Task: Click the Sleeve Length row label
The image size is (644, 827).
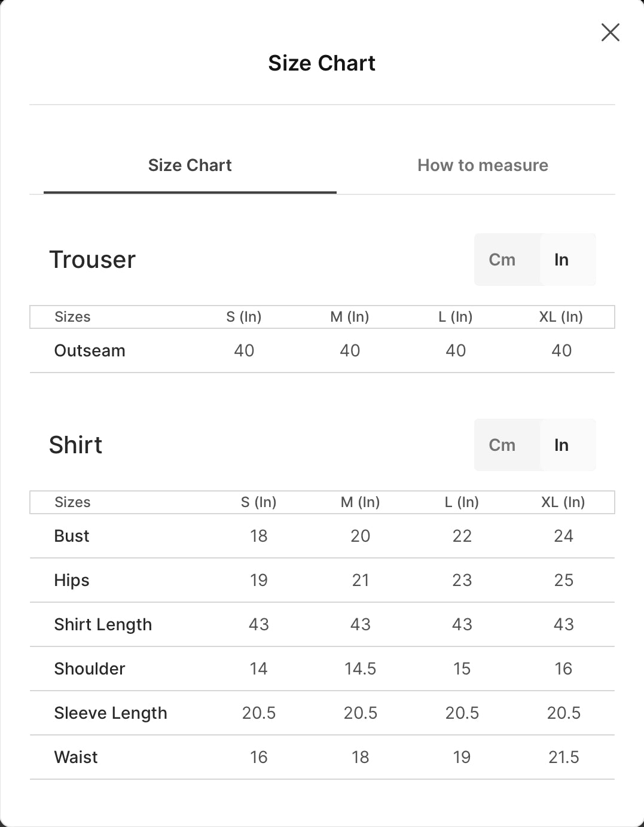Action: (111, 713)
